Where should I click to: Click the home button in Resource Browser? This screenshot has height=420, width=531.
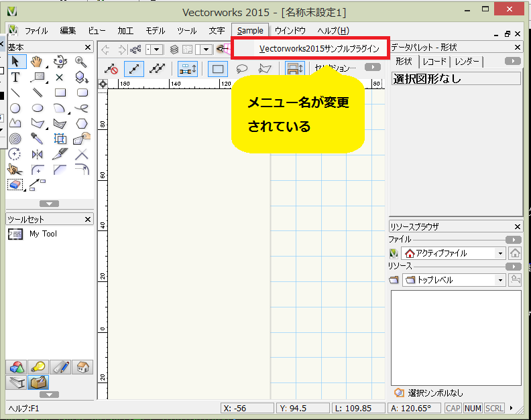click(x=515, y=253)
